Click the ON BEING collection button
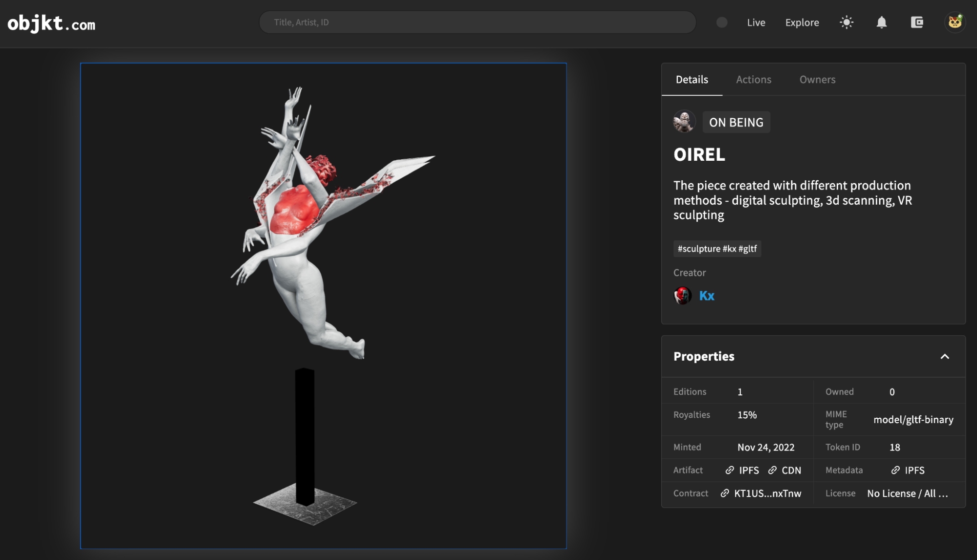977x560 pixels. click(x=736, y=122)
